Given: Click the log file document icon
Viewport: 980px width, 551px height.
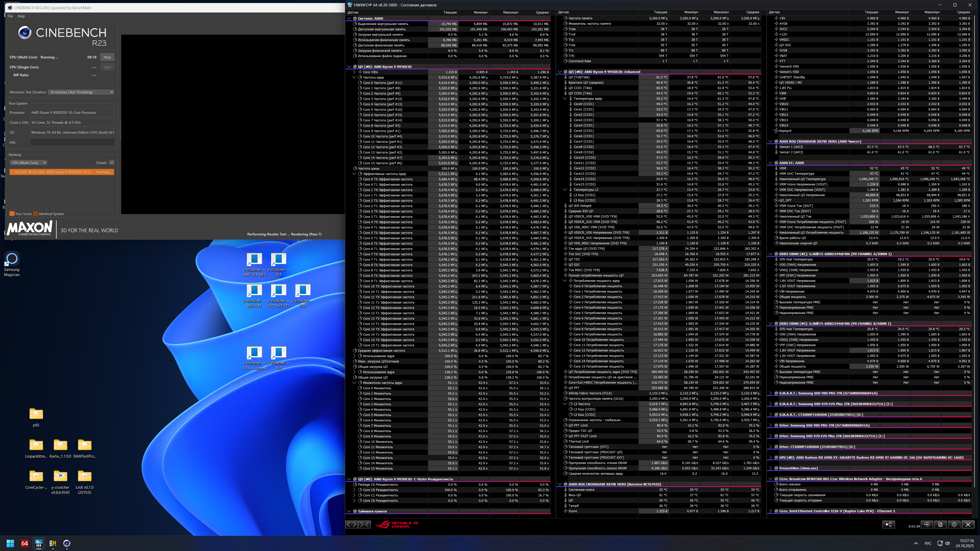Looking at the screenshot, I should 940,524.
